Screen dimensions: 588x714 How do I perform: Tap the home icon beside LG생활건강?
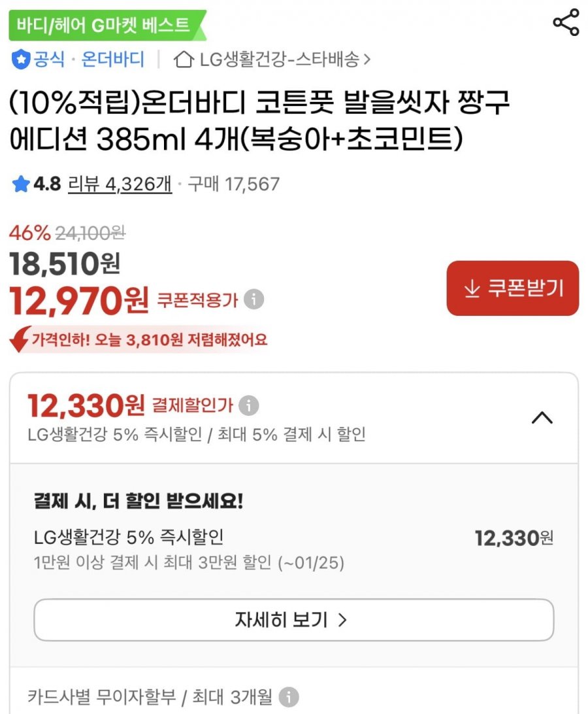click(184, 60)
